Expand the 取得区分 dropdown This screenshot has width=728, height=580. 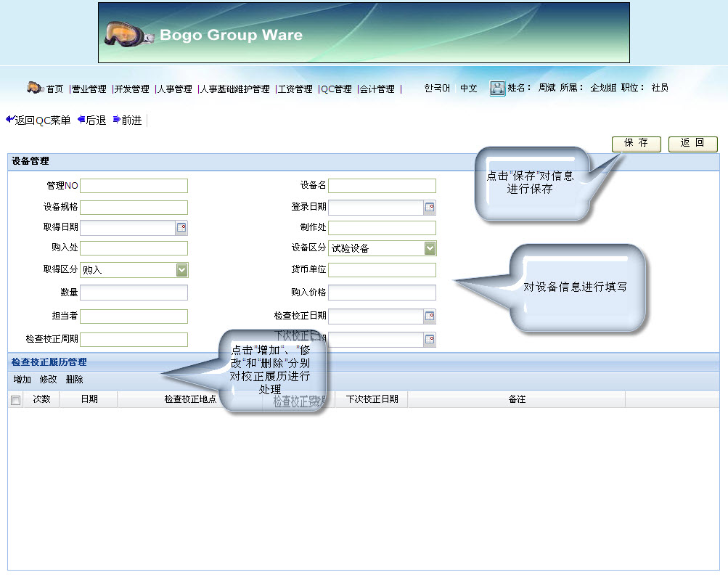pyautogui.click(x=181, y=270)
